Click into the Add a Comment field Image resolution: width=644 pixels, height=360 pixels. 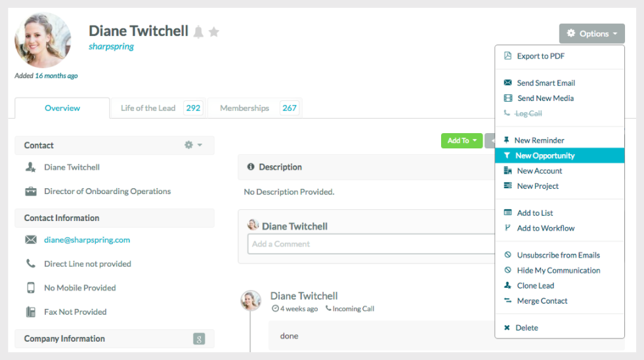pos(372,244)
